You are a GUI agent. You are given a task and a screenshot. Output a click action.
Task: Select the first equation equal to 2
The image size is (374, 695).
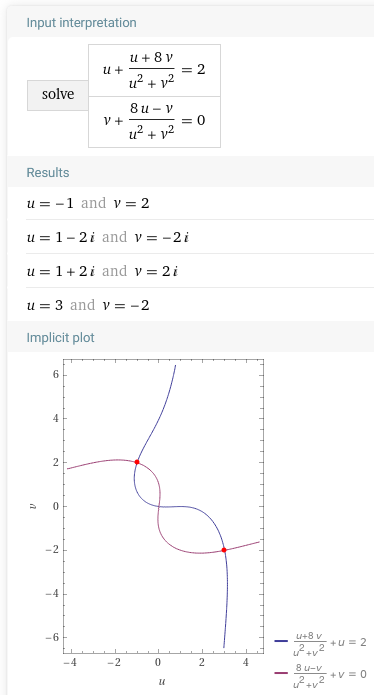[154, 70]
